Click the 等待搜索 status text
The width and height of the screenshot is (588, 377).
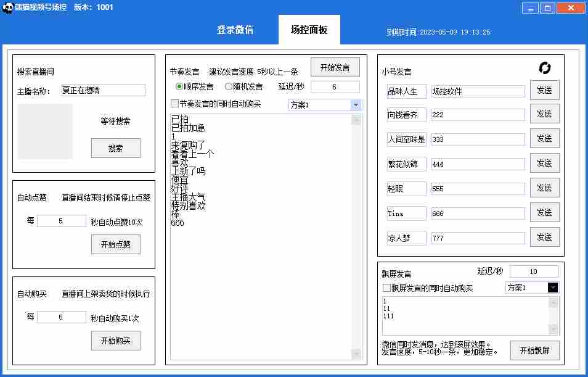click(x=115, y=122)
